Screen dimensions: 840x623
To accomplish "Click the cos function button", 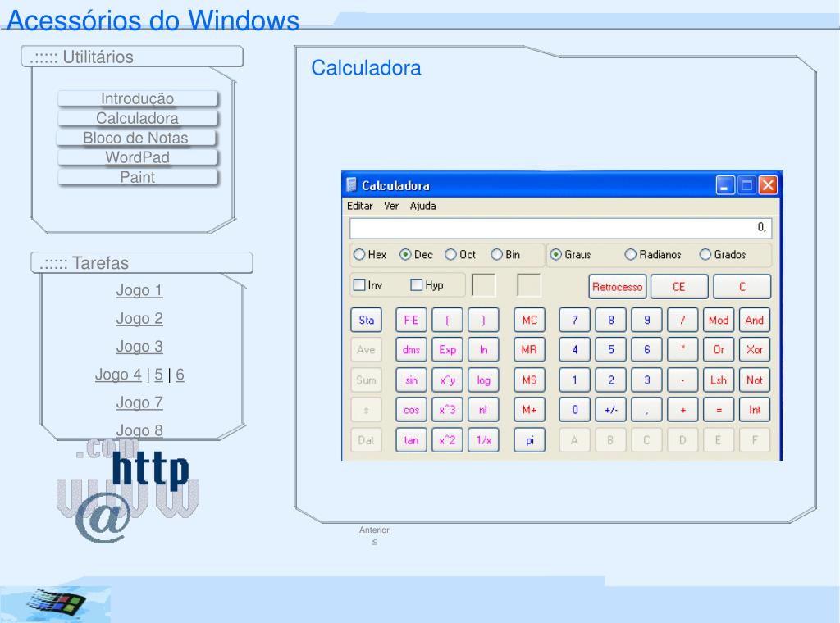I will click(411, 410).
